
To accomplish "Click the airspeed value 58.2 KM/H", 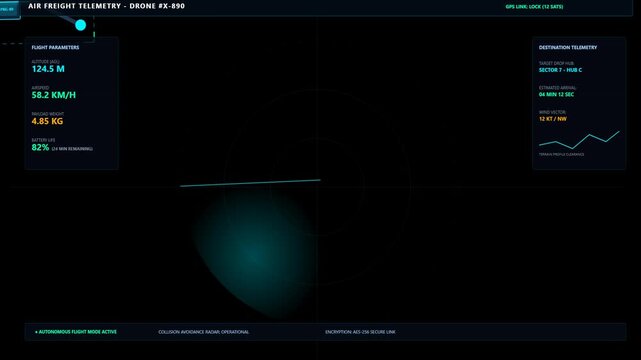I will pyautogui.click(x=54, y=95).
